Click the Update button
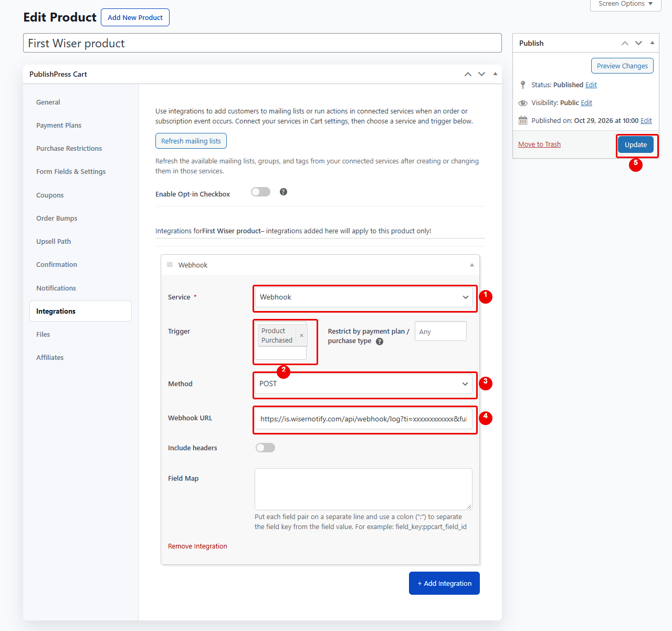This screenshot has width=672, height=631. tap(636, 144)
